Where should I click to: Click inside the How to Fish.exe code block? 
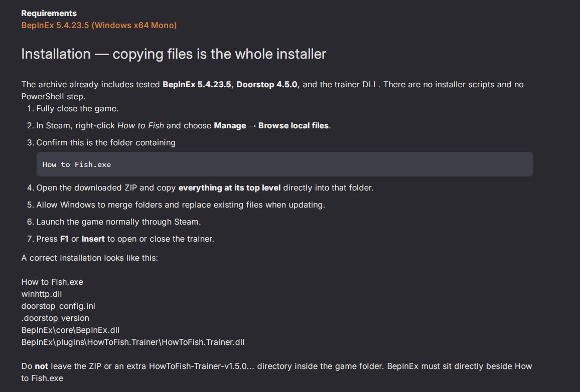click(285, 164)
